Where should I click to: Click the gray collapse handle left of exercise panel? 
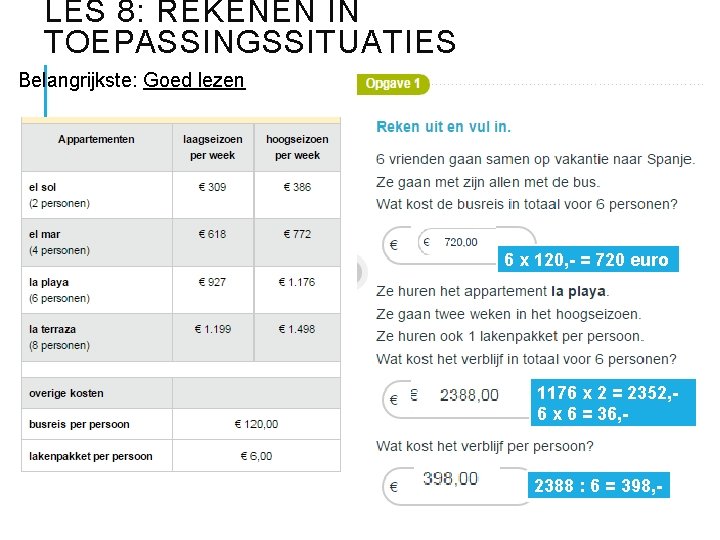pos(362,272)
